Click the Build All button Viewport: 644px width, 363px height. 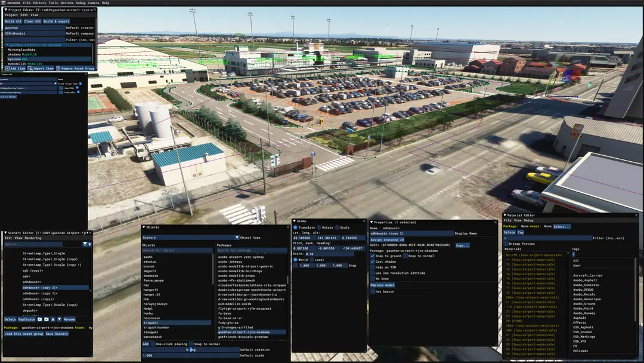tap(13, 21)
